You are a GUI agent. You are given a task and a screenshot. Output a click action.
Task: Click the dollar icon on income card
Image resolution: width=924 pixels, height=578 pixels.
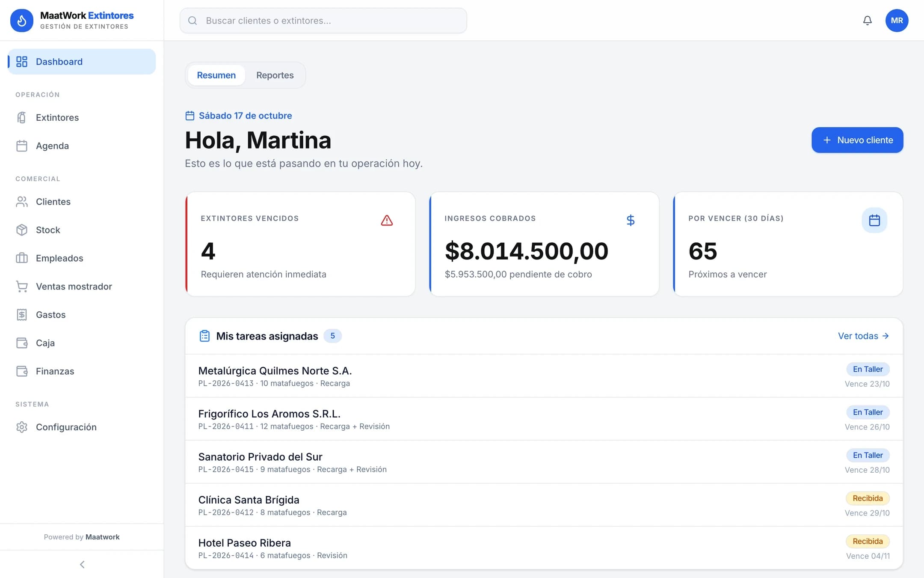click(631, 220)
